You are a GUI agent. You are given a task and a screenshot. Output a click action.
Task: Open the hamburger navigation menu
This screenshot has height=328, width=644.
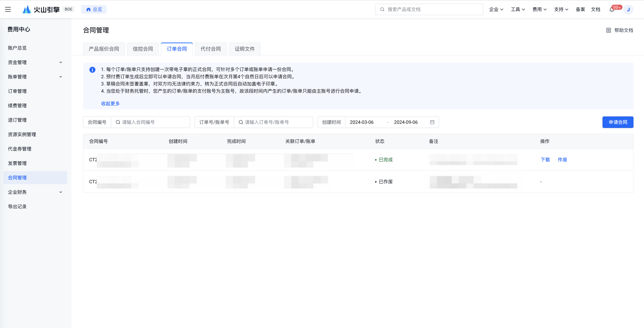point(8,10)
